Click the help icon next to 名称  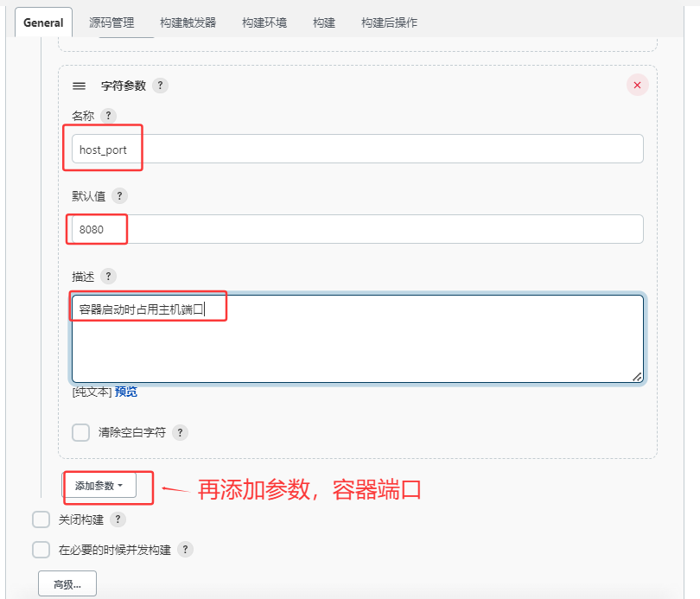108,115
